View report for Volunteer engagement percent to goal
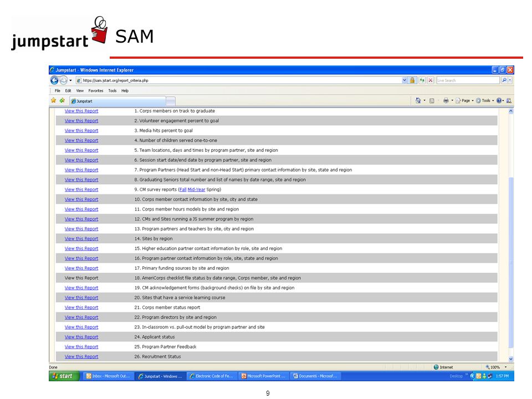Viewport: 532px width, 399px height. tap(81, 121)
